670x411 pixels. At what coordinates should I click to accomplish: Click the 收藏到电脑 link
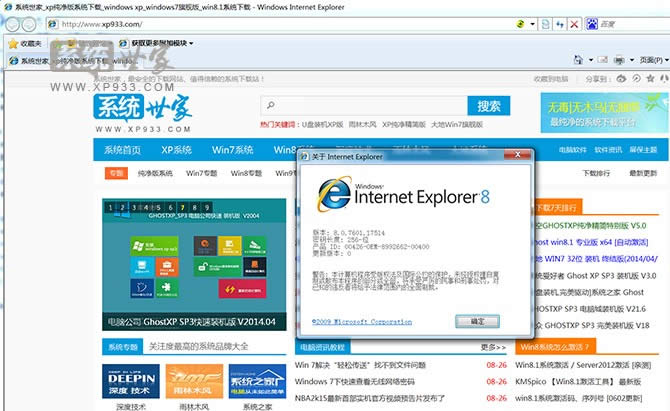(x=551, y=79)
